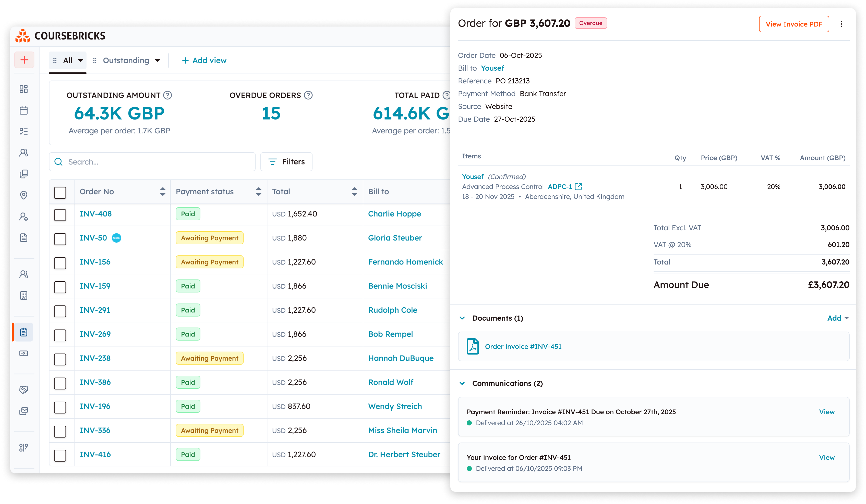This screenshot has width=866, height=504.
Task: Switch to the Outstanding view tab
Action: (126, 60)
